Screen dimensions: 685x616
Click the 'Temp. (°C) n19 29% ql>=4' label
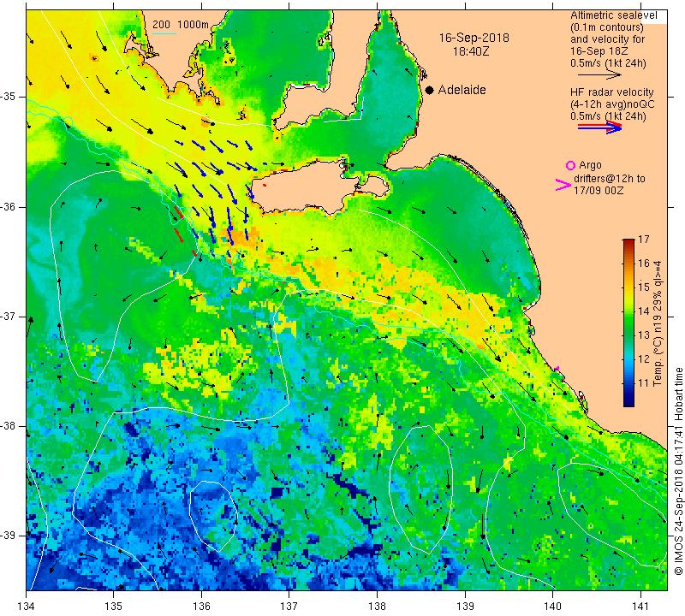click(658, 323)
